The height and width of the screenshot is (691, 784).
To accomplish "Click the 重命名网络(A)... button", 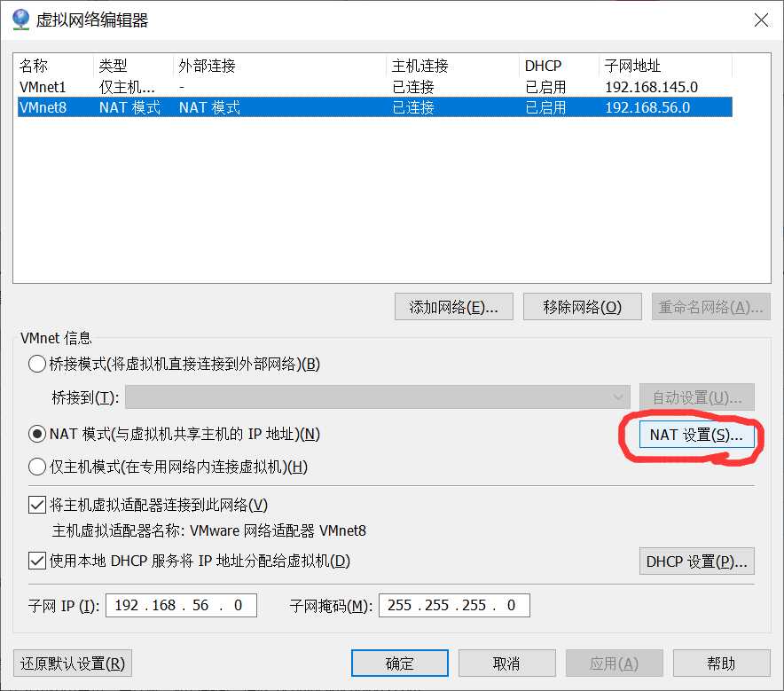I will [x=710, y=307].
